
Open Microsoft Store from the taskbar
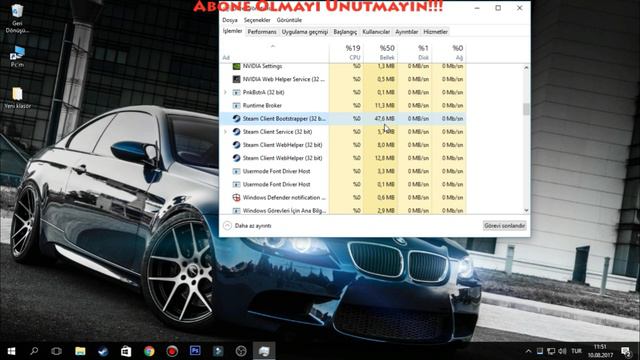(126, 351)
